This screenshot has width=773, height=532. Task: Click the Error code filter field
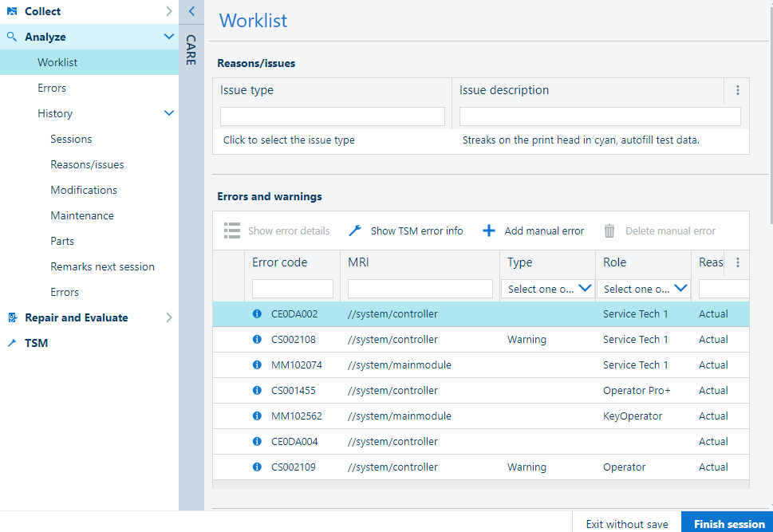click(x=293, y=289)
